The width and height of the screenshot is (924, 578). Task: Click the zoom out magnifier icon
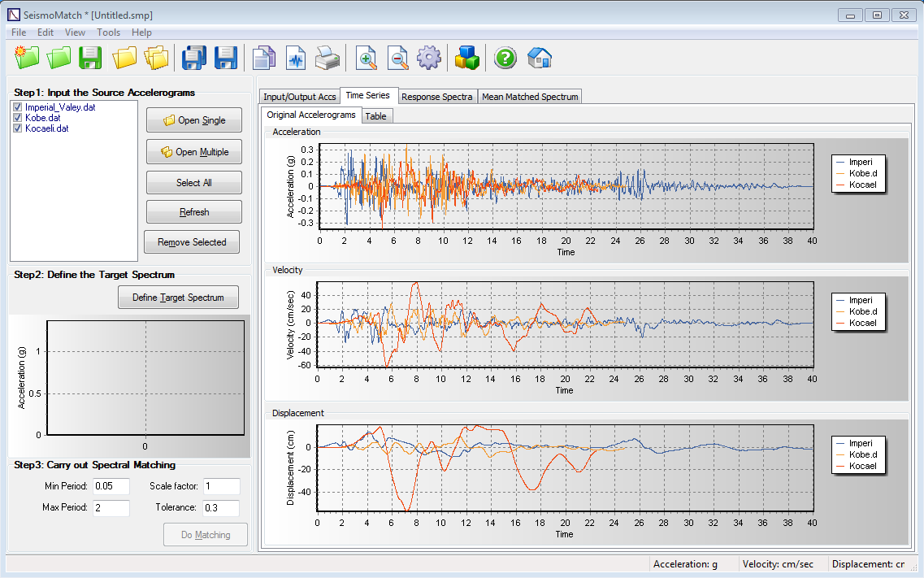point(397,58)
